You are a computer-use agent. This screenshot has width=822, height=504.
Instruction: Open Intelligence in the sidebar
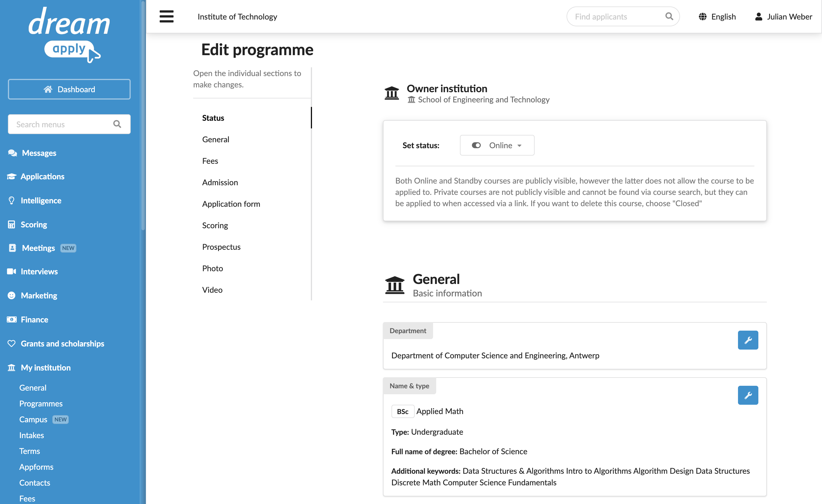tap(41, 201)
